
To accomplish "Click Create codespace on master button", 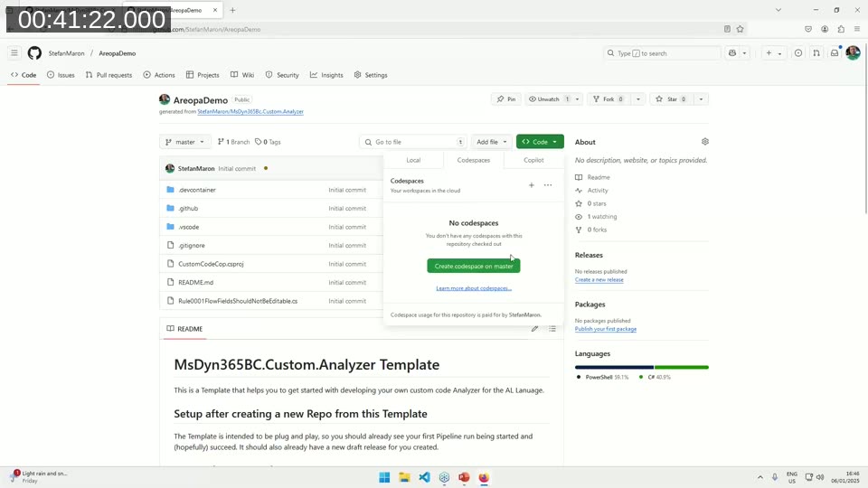I will tap(473, 266).
